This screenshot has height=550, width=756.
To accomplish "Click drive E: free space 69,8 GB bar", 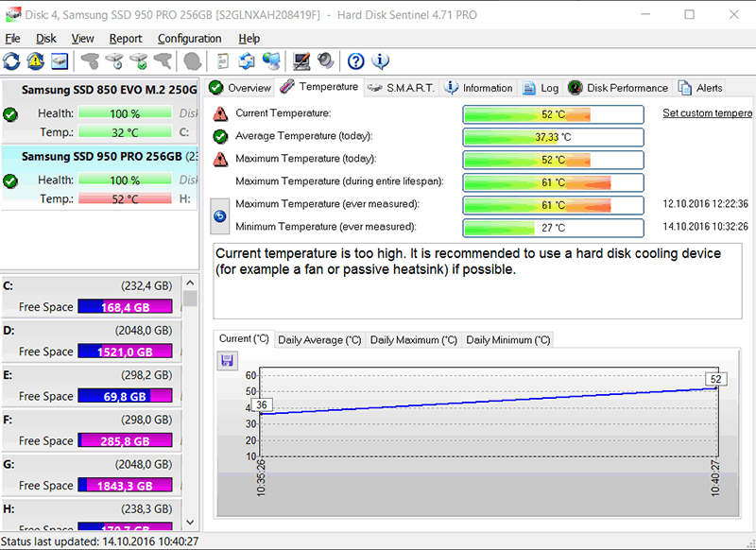I will coord(125,396).
